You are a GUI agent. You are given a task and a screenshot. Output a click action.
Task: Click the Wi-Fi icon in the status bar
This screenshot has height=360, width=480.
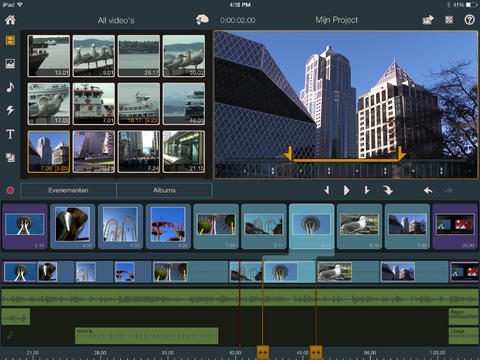20,5
